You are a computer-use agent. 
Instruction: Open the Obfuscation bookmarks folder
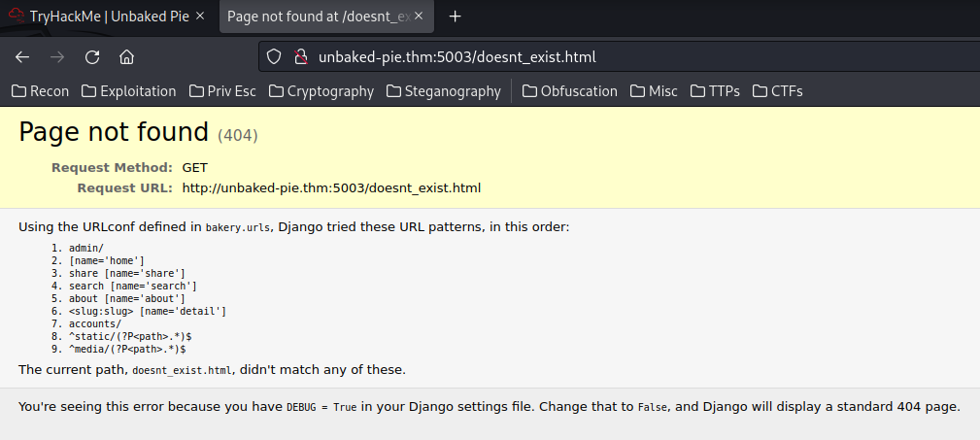(570, 91)
